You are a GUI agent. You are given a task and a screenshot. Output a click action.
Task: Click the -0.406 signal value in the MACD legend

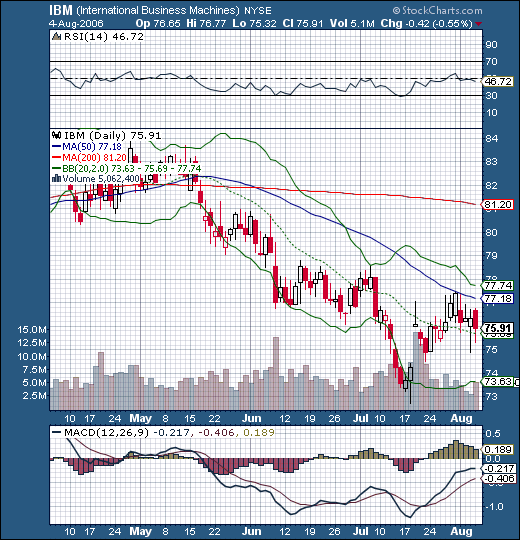[x=216, y=432]
